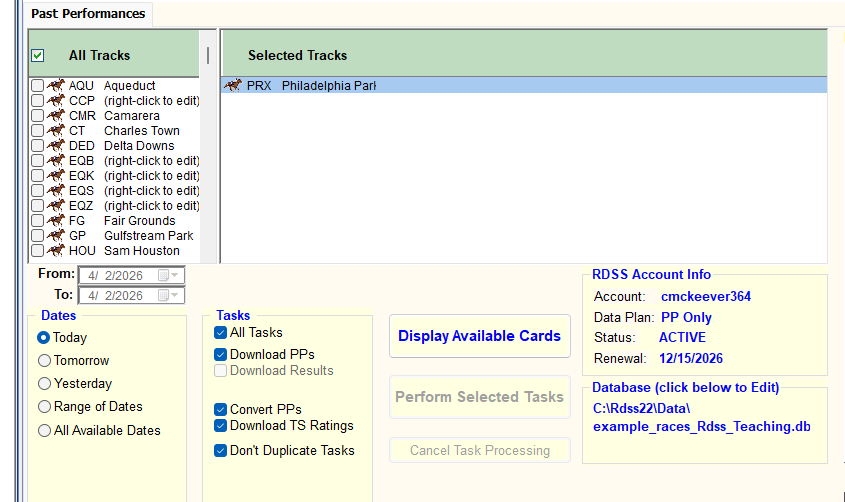Check the GP Gulfstream Park checkbox
Image resolution: width=845 pixels, height=502 pixels.
pos(37,236)
